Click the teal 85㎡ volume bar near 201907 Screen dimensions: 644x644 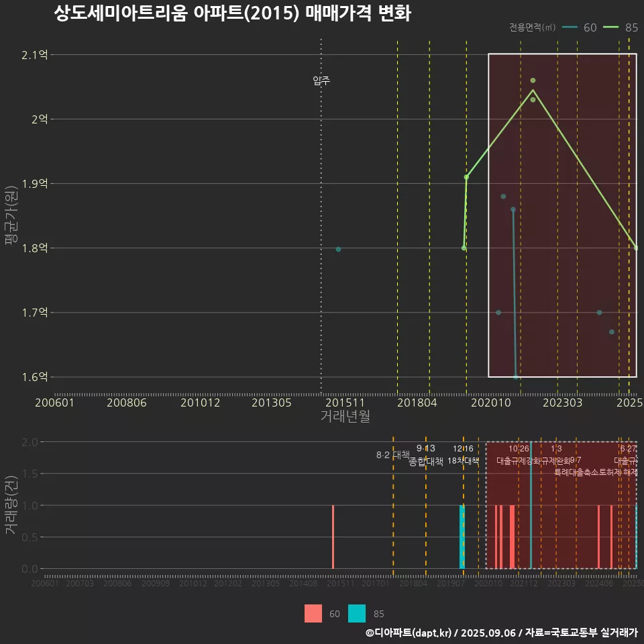pyautogui.click(x=462, y=537)
